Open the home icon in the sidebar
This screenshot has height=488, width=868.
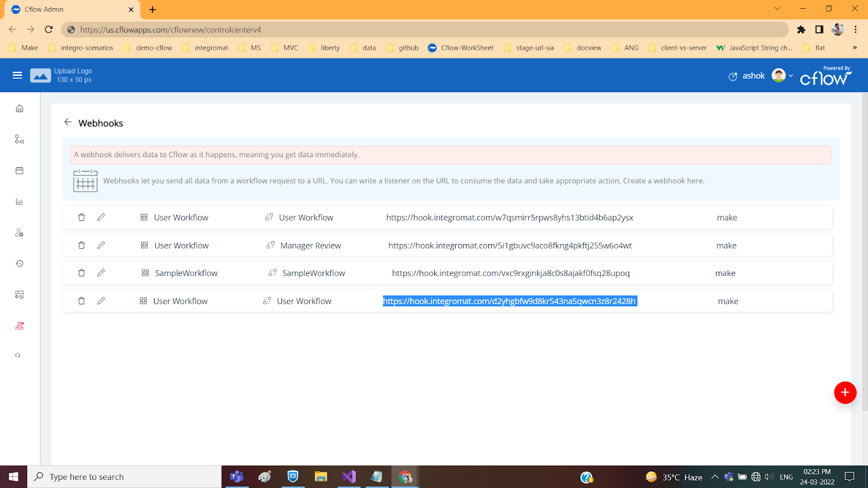pos(20,108)
